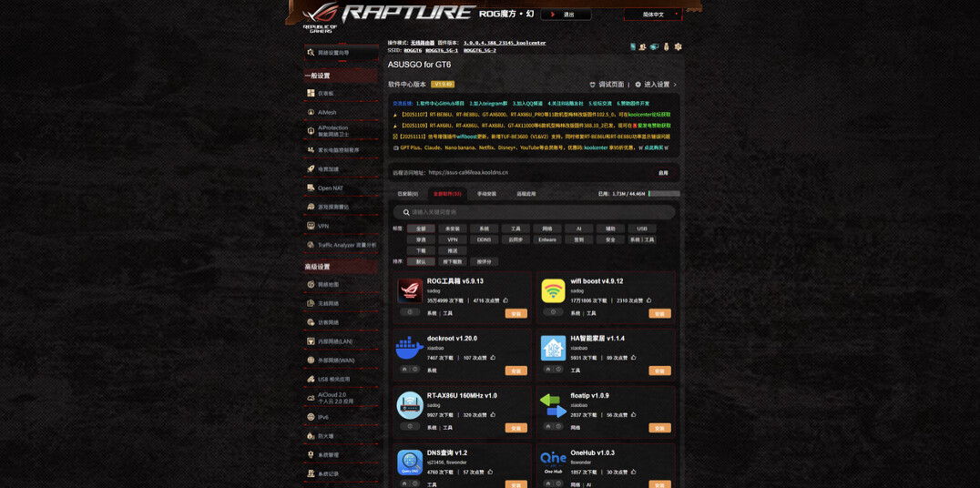The height and width of the screenshot is (488, 980).
Task: Expand 进入设置 with the chevron
Action: pyautogui.click(x=675, y=85)
